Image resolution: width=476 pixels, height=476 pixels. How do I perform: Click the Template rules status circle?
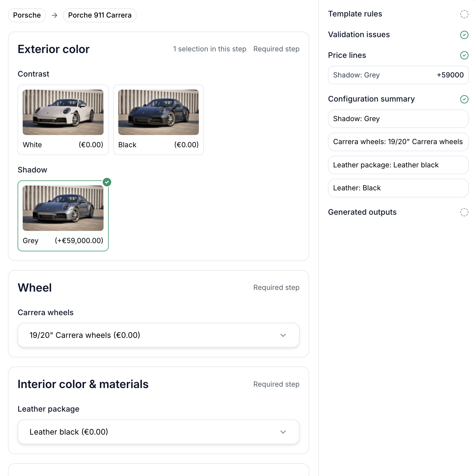pyautogui.click(x=464, y=14)
